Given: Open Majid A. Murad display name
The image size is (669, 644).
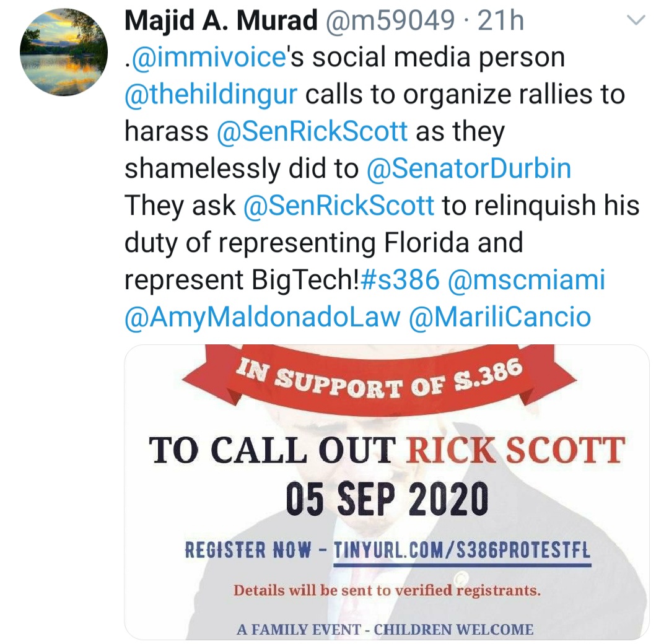Looking at the screenshot, I should tap(221, 20).
